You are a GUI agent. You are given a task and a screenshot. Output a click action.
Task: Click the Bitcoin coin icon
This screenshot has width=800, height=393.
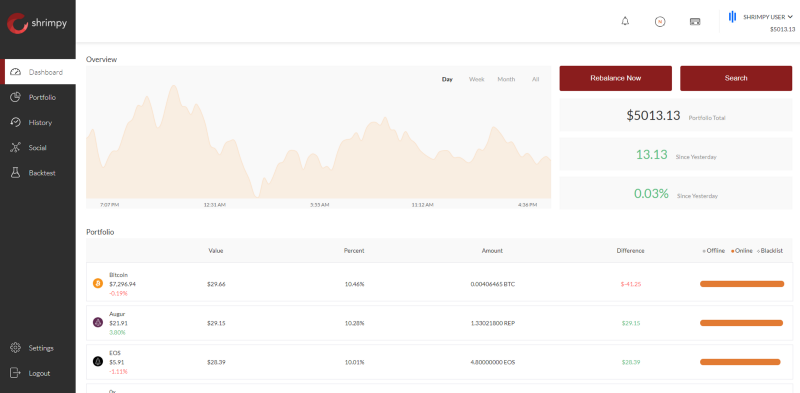coord(97,283)
